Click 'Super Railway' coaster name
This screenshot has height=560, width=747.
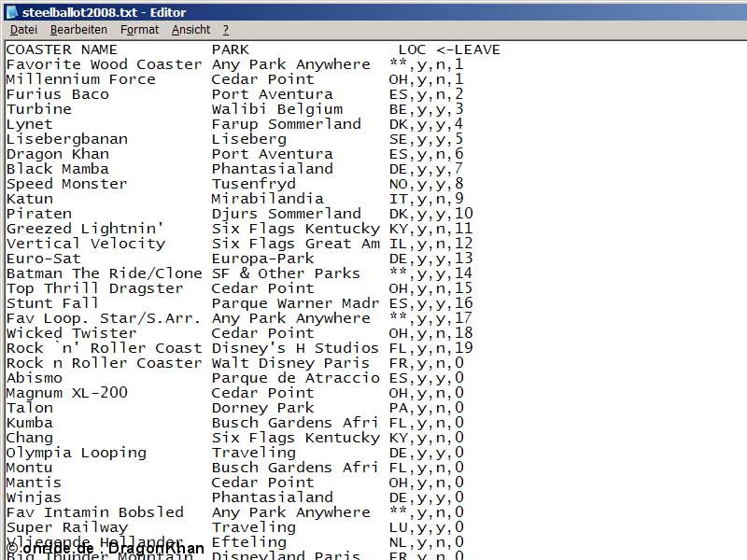click(x=67, y=527)
